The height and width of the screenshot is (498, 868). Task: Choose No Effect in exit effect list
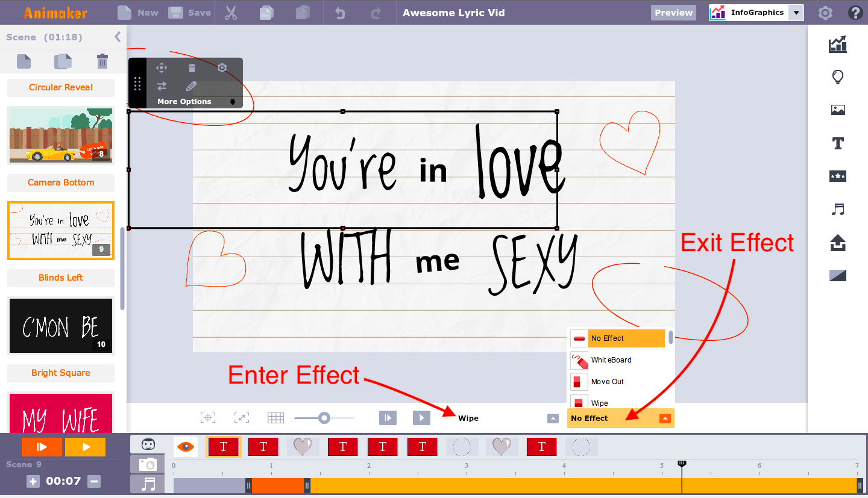coord(617,338)
